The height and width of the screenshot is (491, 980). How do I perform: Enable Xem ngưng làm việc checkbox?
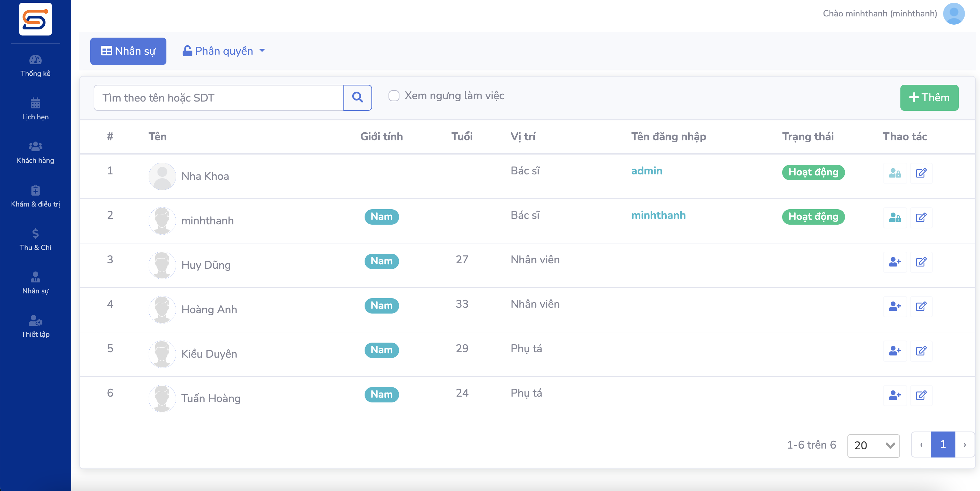pos(394,95)
